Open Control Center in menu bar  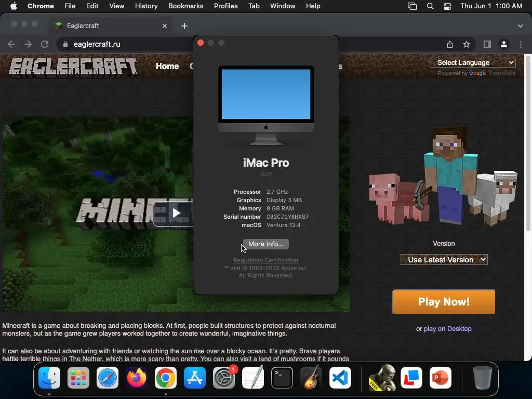[447, 6]
